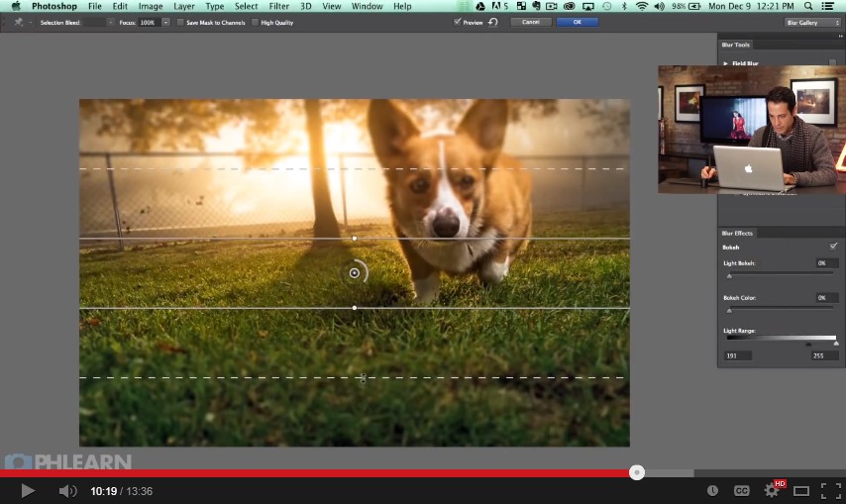Open the Help menu

pos(402,6)
